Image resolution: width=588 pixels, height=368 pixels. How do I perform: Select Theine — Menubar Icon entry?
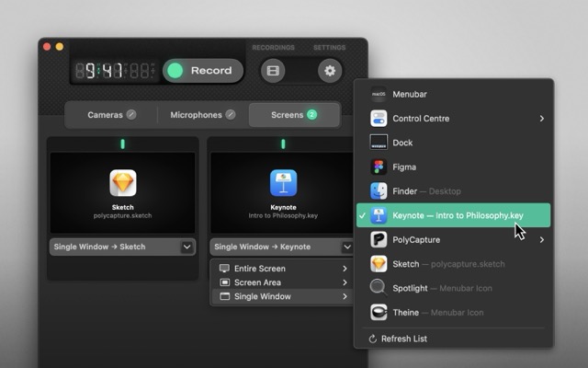tap(453, 313)
